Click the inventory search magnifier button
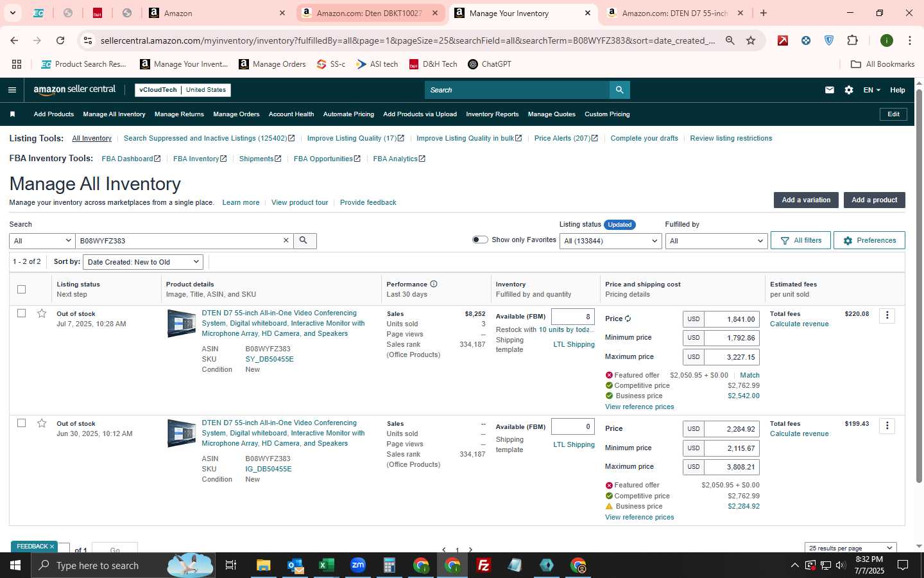Screen dimensions: 924x578 tap(304, 240)
